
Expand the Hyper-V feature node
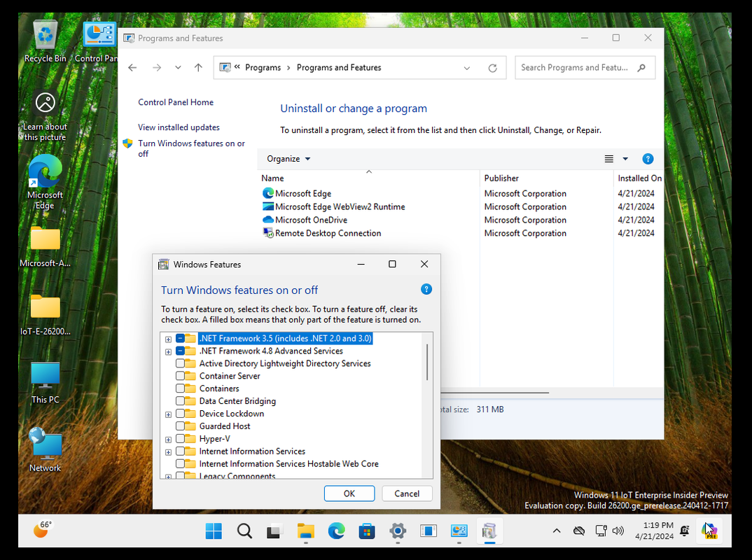168,440
